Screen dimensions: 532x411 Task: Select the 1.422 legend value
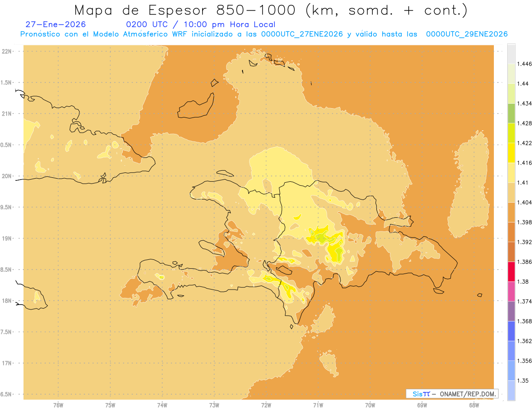[x=525, y=143]
